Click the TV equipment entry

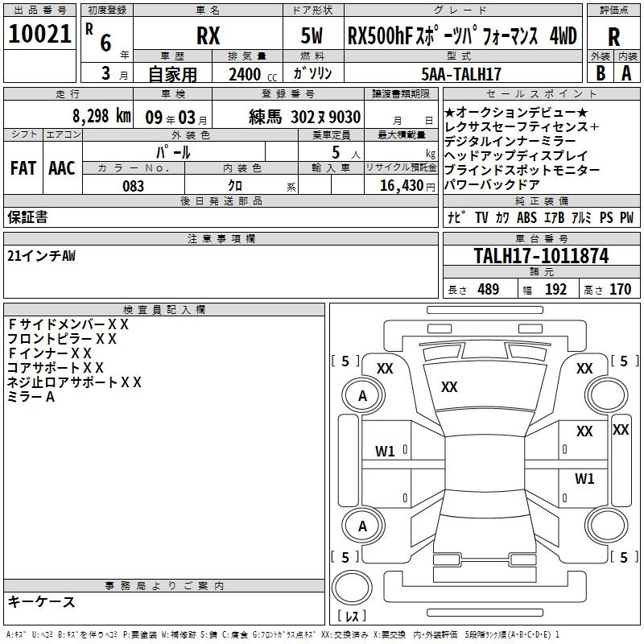coord(481,217)
